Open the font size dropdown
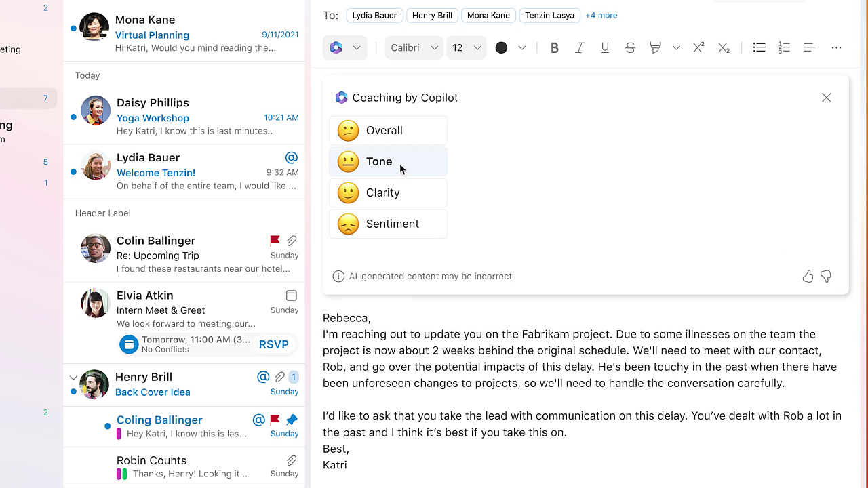This screenshot has height=488, width=868. (x=466, y=47)
